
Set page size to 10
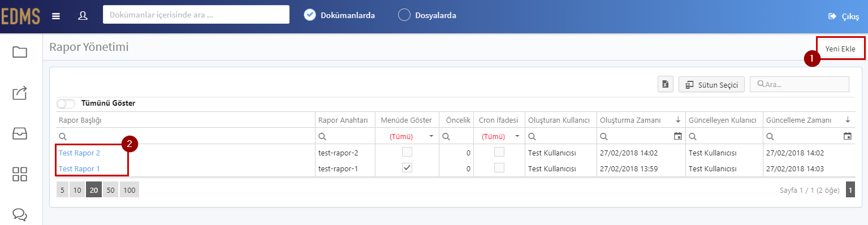[x=77, y=190]
